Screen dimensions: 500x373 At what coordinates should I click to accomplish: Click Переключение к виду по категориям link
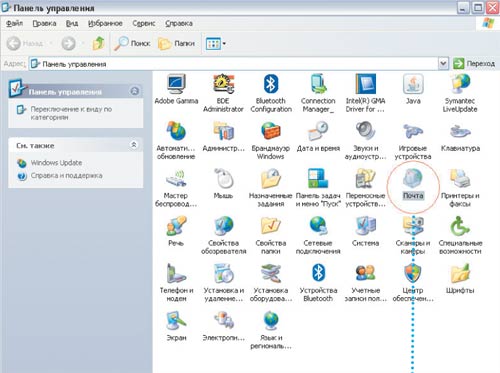click(71, 113)
